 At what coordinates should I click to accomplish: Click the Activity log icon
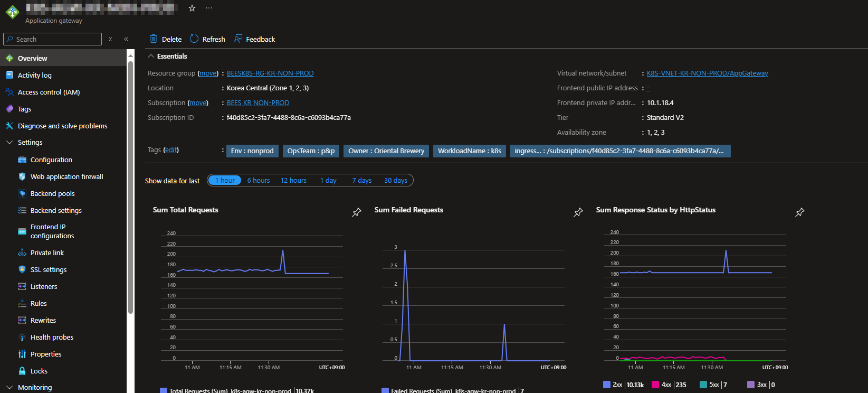coord(9,75)
